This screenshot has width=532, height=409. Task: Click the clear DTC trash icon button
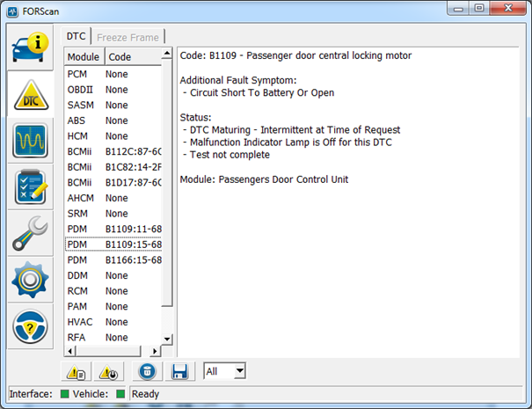click(149, 372)
